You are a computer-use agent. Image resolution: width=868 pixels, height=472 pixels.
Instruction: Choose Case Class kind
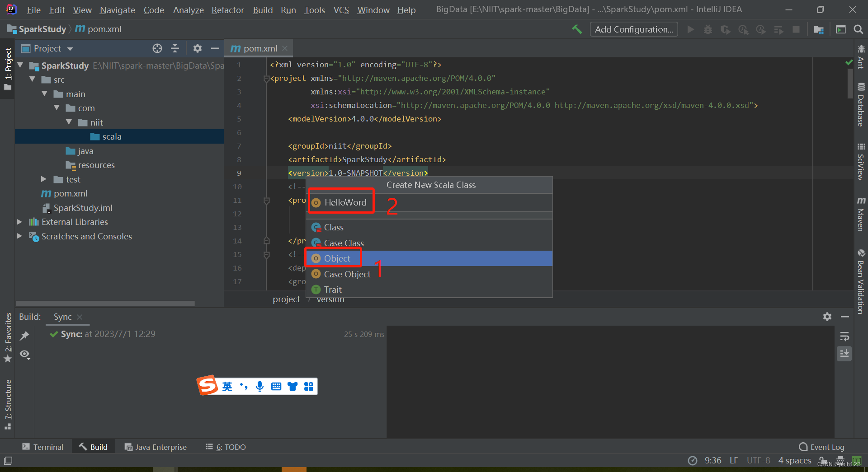pos(429,243)
